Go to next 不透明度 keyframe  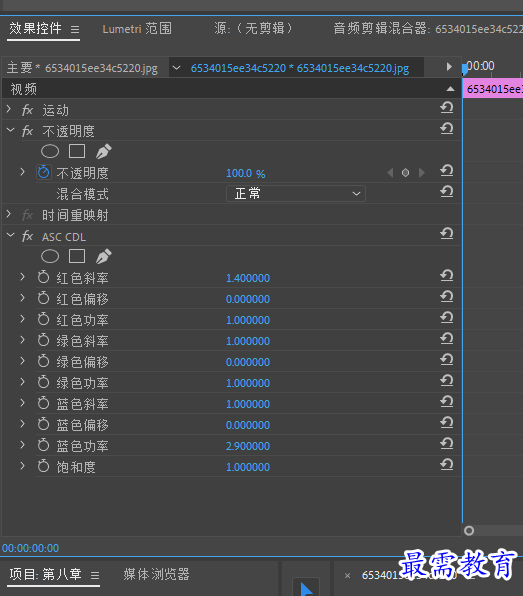click(x=422, y=173)
